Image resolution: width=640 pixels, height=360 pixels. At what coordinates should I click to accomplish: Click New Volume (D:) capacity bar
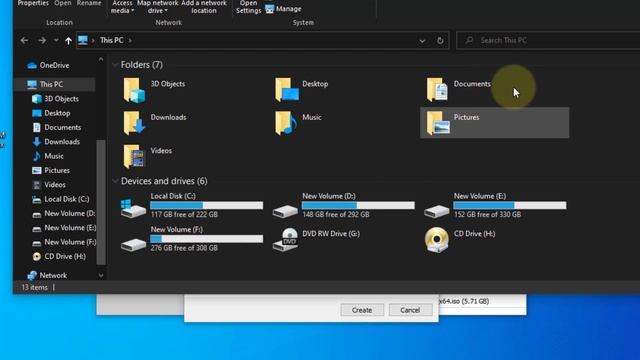pyautogui.click(x=358, y=205)
